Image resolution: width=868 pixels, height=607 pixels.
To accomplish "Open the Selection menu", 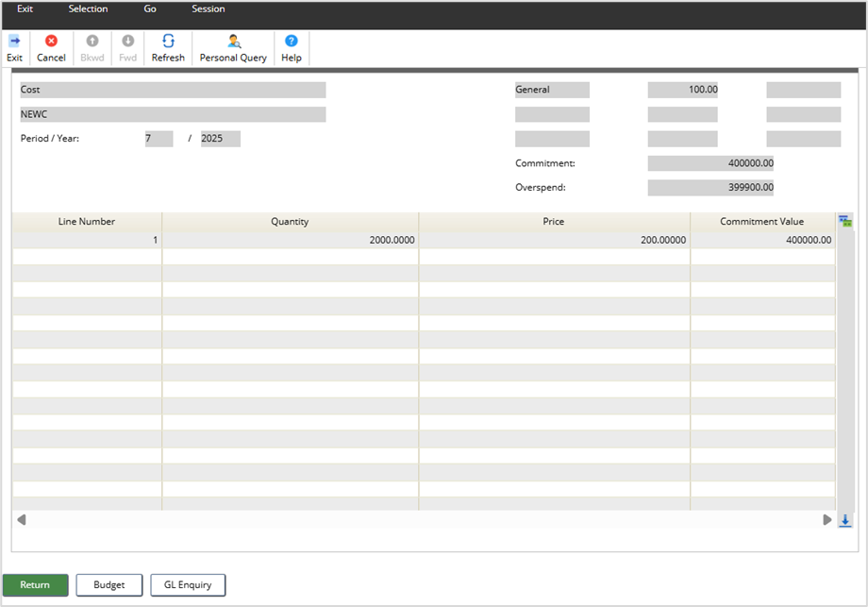I will pos(88,8).
